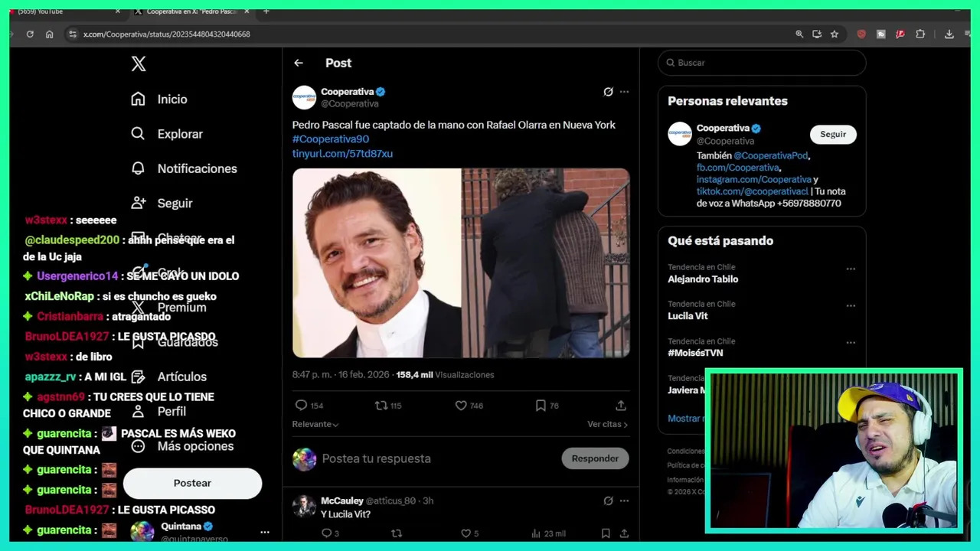The width and height of the screenshot is (980, 551).
Task: Open more options for #MoisésTVN trend
Action: pos(851,343)
